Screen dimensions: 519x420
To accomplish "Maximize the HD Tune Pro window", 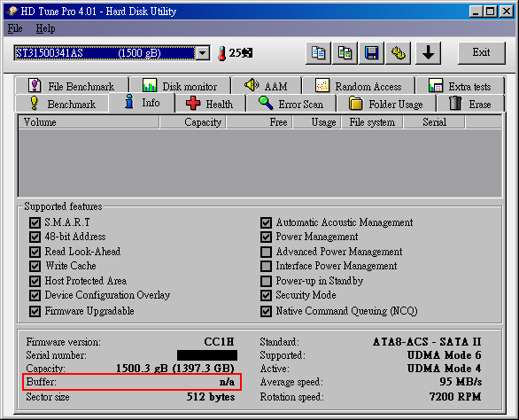I will [490, 12].
